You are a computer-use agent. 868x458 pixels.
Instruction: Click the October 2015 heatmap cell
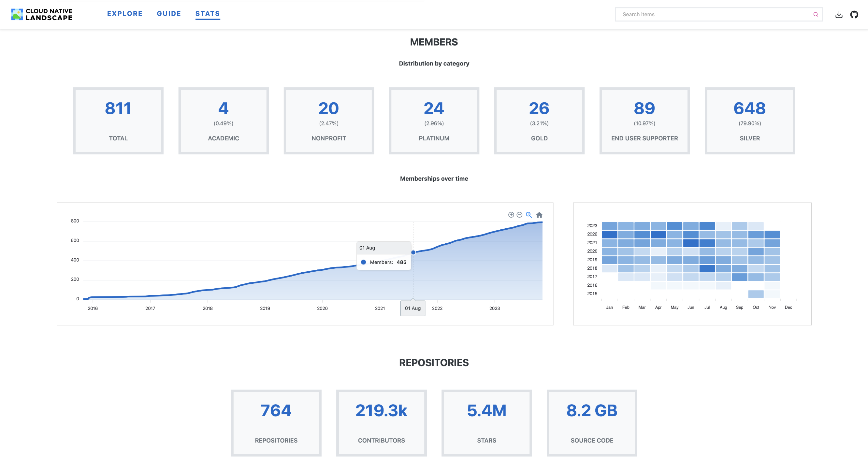click(756, 294)
